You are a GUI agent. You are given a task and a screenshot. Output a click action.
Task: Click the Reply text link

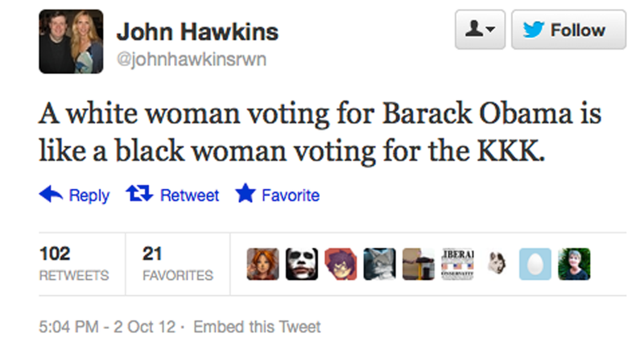pyautogui.click(x=89, y=195)
